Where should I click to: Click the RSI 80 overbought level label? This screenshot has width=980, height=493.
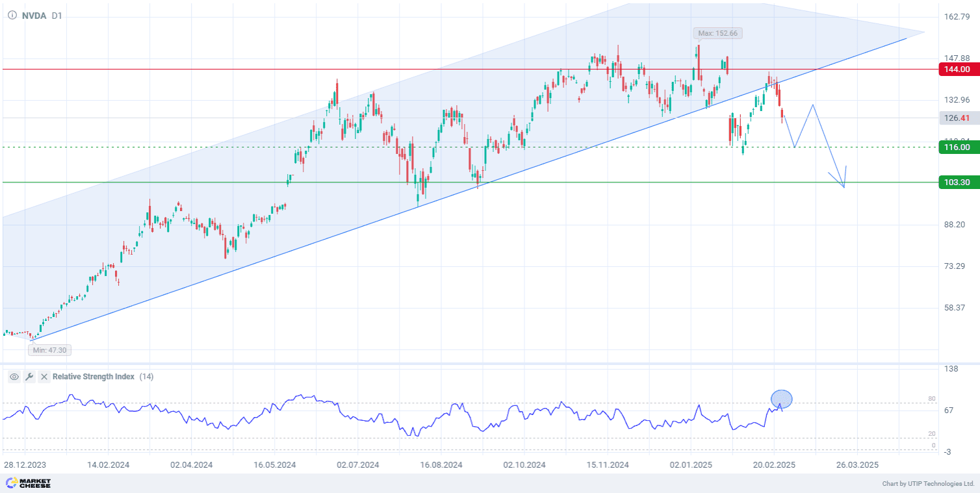pos(931,399)
